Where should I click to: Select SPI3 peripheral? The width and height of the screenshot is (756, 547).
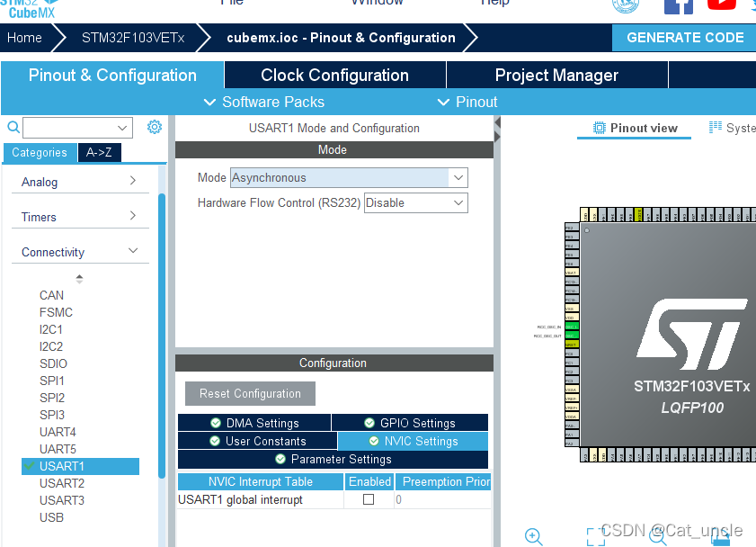coord(51,415)
